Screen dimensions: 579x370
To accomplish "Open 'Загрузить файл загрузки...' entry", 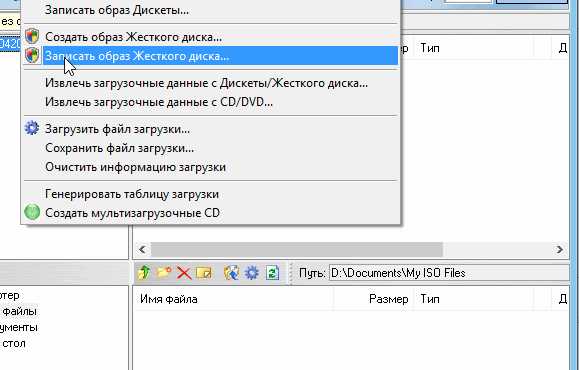I will 210,129.
